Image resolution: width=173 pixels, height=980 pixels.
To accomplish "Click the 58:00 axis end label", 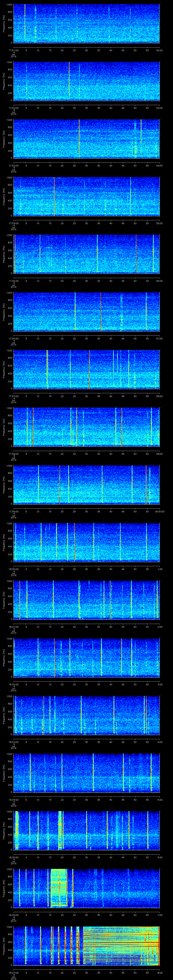I will [159, 396].
